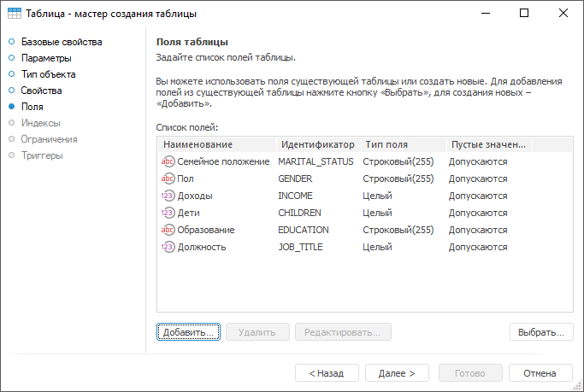Click the string type icon beside Пол
The height and width of the screenshot is (392, 584).
[x=168, y=178]
